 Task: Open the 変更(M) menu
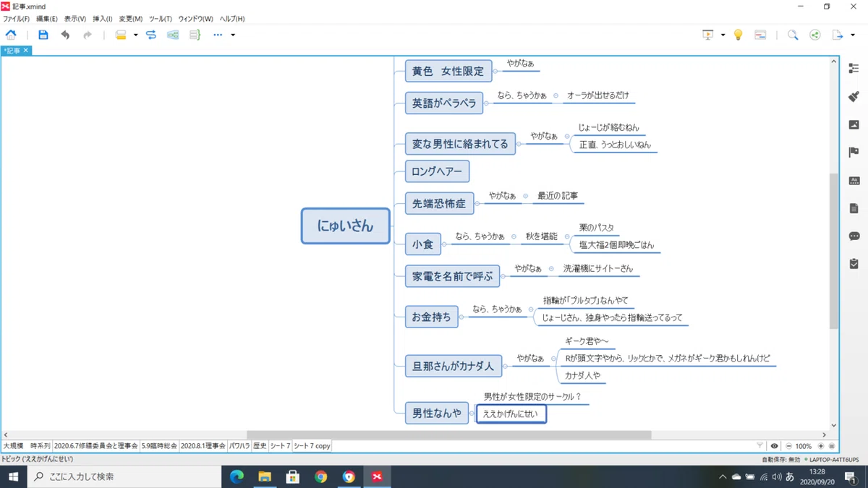131,19
